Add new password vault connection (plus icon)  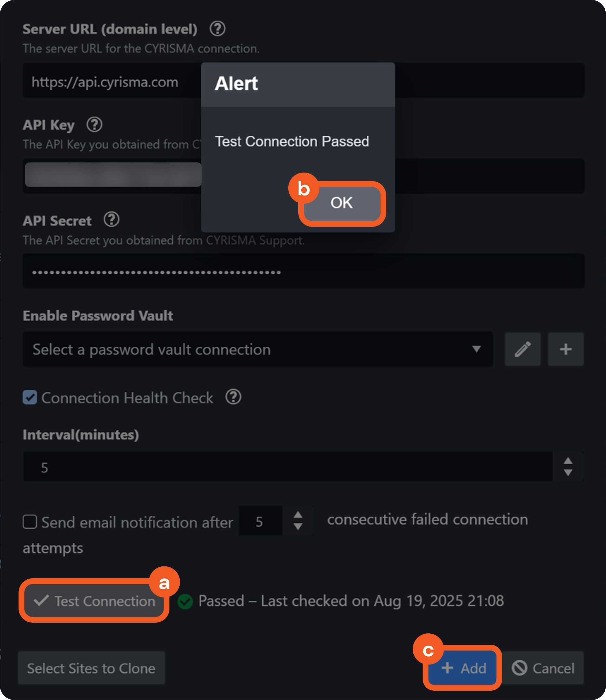click(565, 349)
